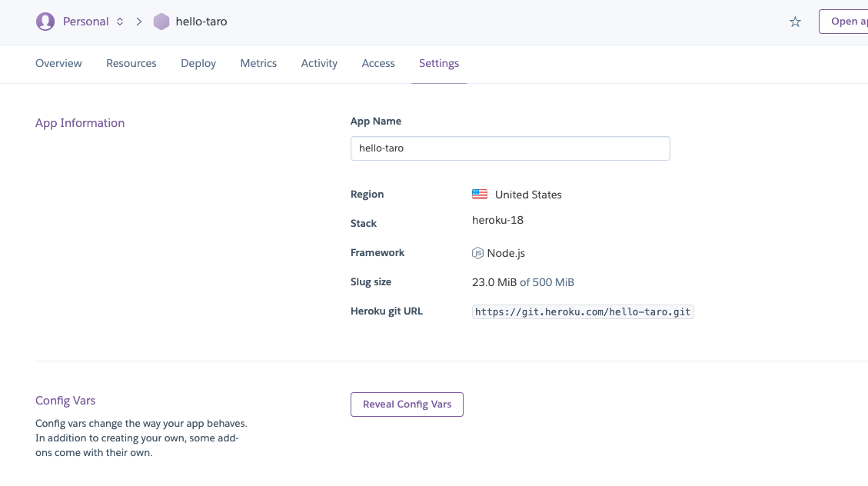Select the Access tab

point(378,63)
